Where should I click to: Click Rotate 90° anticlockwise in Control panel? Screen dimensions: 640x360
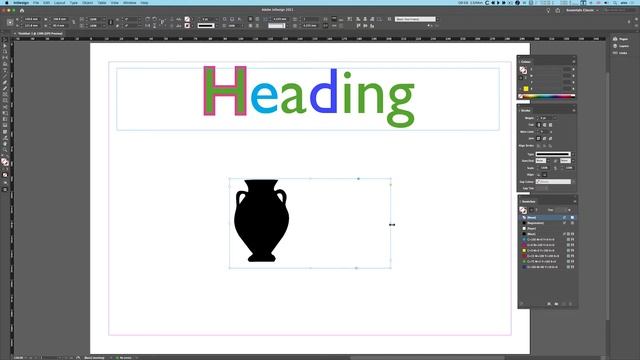coord(154,19)
